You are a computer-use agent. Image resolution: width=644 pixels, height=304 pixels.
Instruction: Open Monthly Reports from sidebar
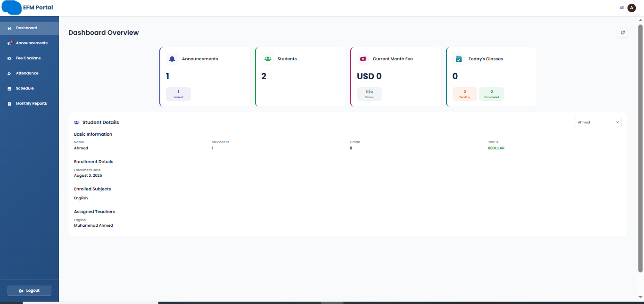tap(31, 103)
